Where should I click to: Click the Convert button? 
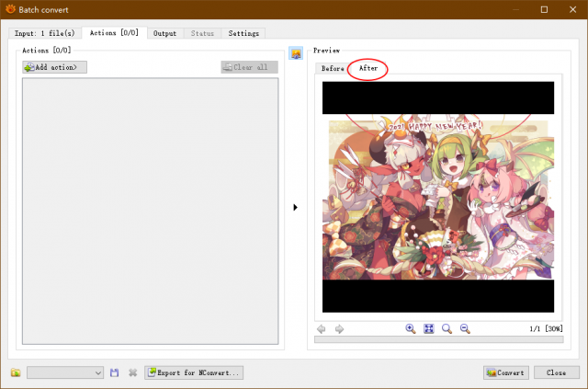pos(506,372)
